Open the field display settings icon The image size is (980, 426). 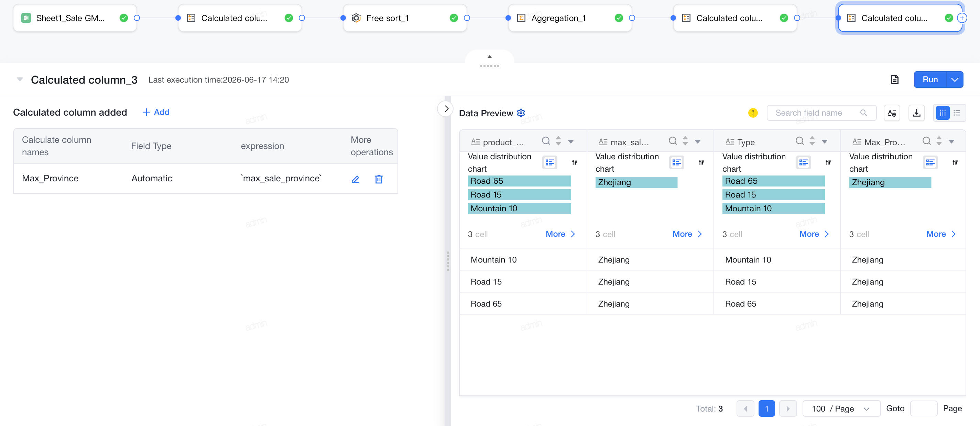pyautogui.click(x=892, y=113)
